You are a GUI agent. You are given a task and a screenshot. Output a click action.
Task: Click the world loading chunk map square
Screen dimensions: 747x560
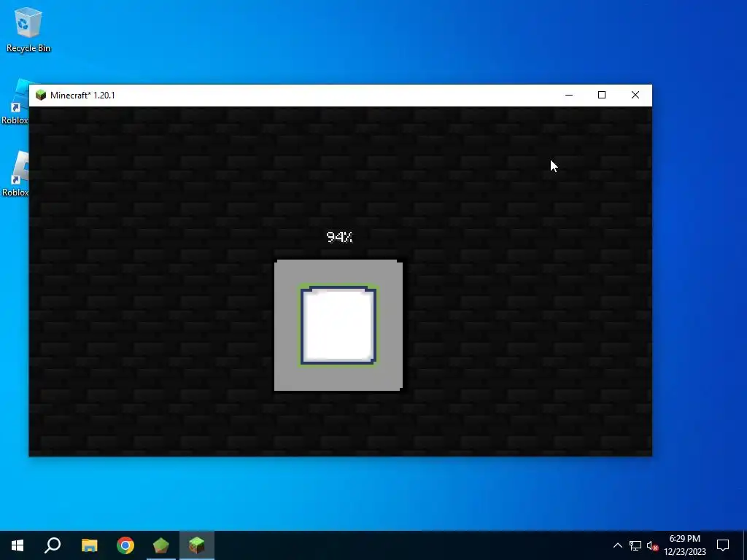pyautogui.click(x=338, y=325)
